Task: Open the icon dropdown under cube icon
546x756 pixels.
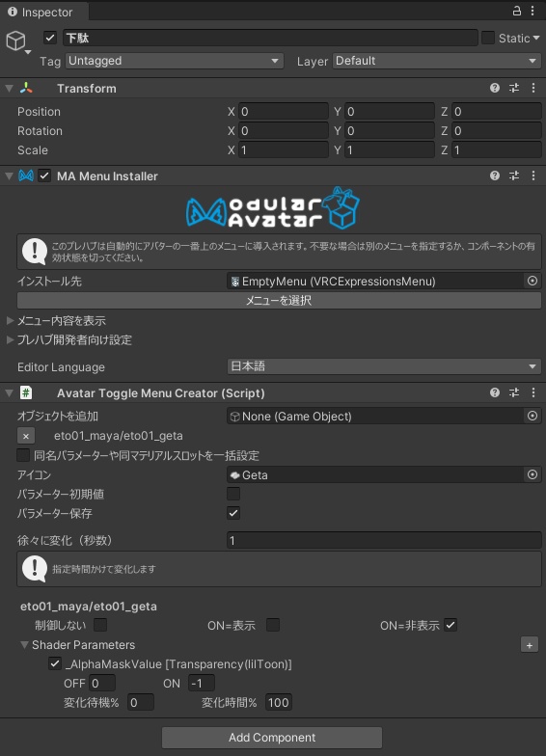Action: (x=28, y=52)
